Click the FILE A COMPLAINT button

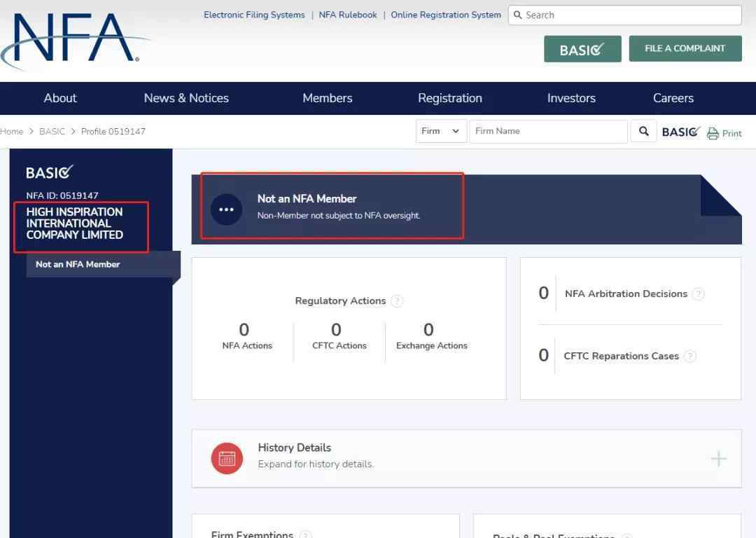pyautogui.click(x=685, y=48)
